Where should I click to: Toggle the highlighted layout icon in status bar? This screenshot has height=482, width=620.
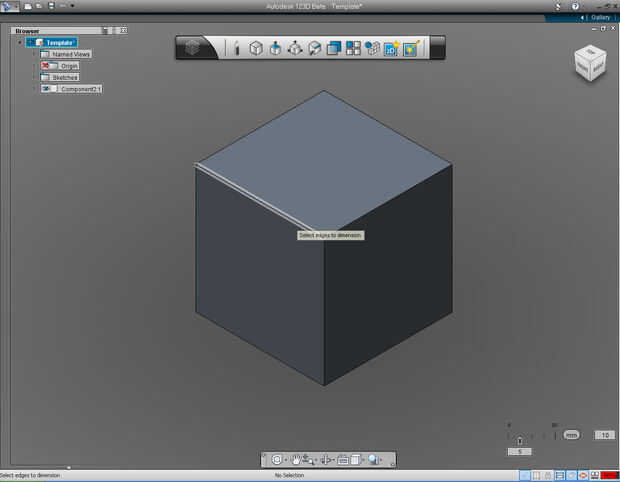tap(560, 475)
